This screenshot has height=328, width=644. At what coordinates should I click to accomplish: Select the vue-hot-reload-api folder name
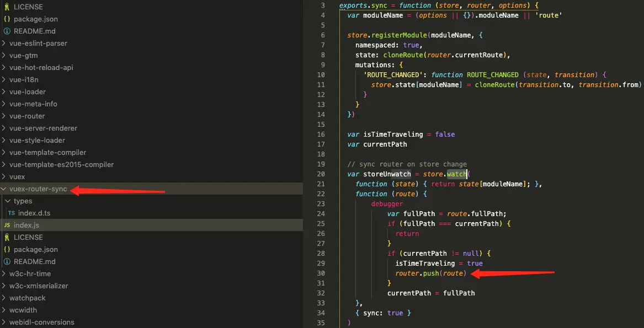41,68
